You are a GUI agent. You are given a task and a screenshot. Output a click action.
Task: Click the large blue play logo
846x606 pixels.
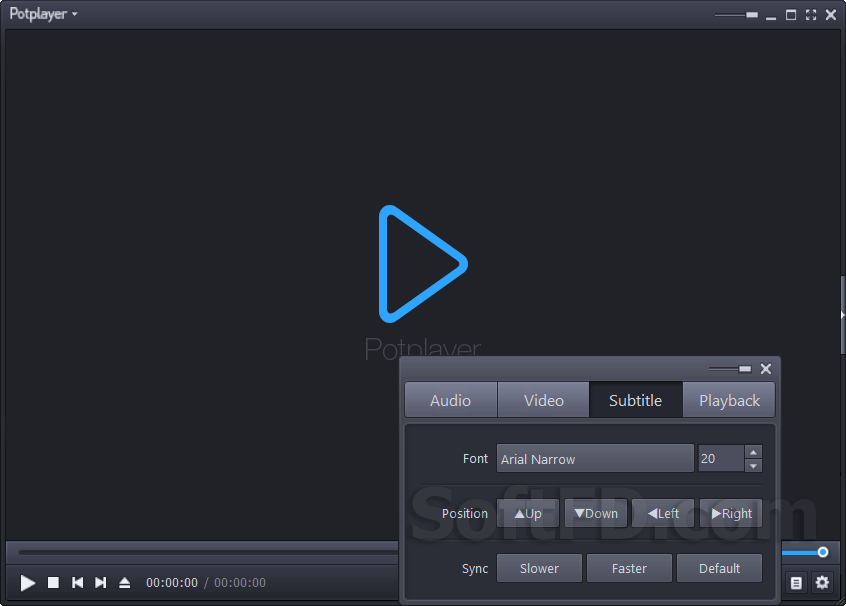coord(423,264)
